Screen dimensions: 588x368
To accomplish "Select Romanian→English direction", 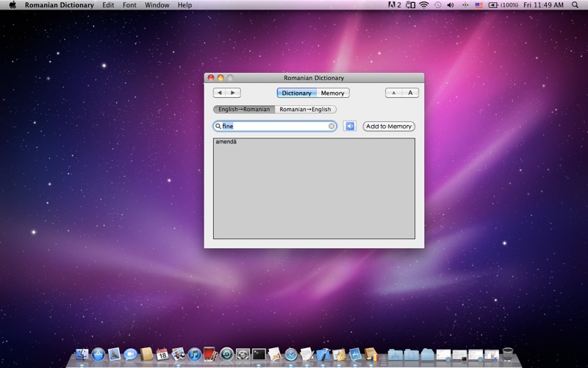I will [305, 109].
